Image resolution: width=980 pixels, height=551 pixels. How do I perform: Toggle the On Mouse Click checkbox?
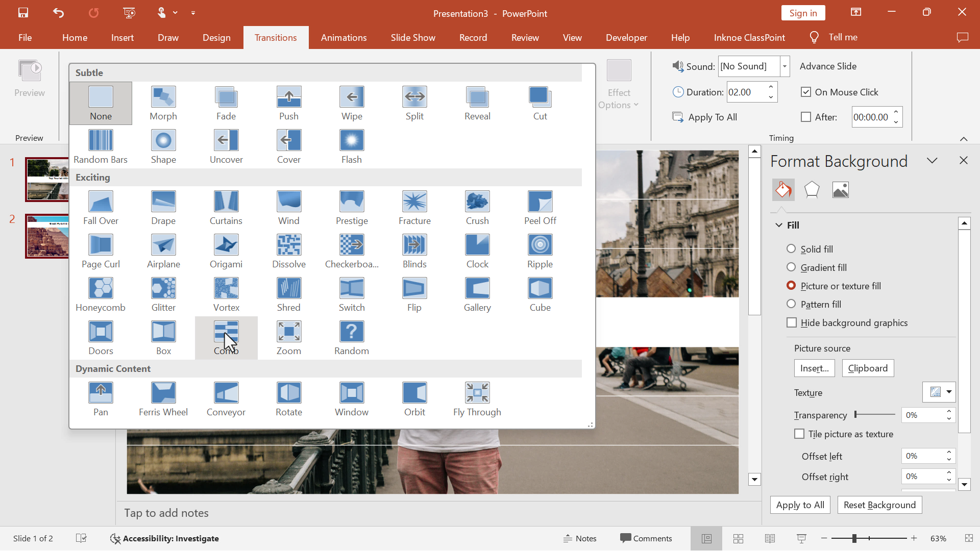[805, 92]
